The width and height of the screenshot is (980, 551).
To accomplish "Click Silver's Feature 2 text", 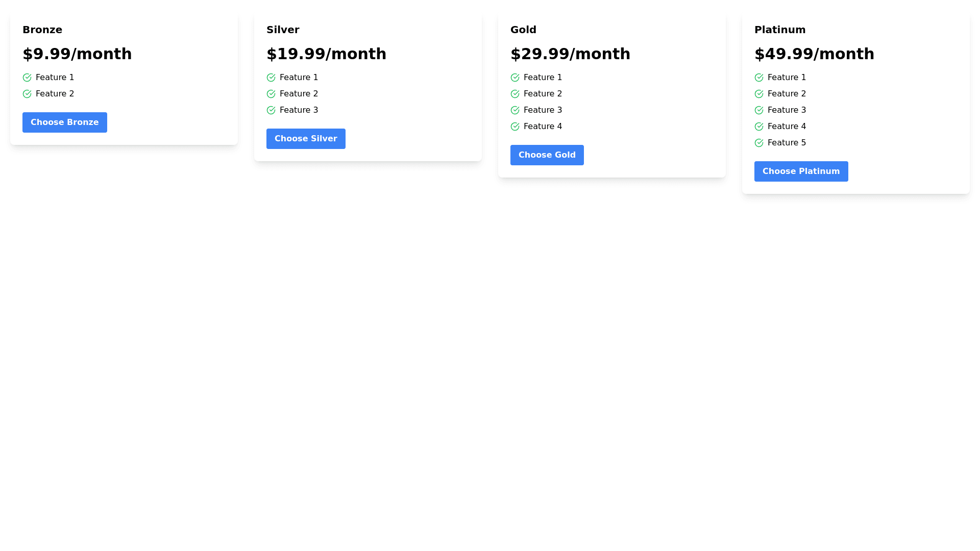I will click(299, 94).
